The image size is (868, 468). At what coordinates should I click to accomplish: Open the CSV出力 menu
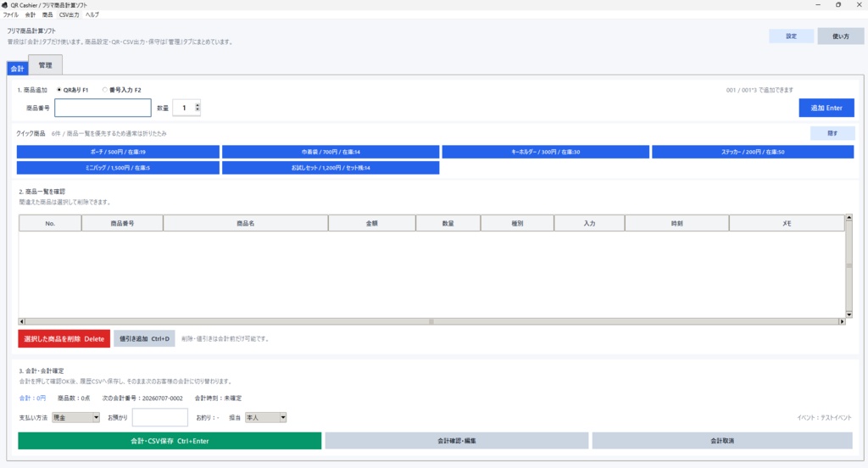70,15
